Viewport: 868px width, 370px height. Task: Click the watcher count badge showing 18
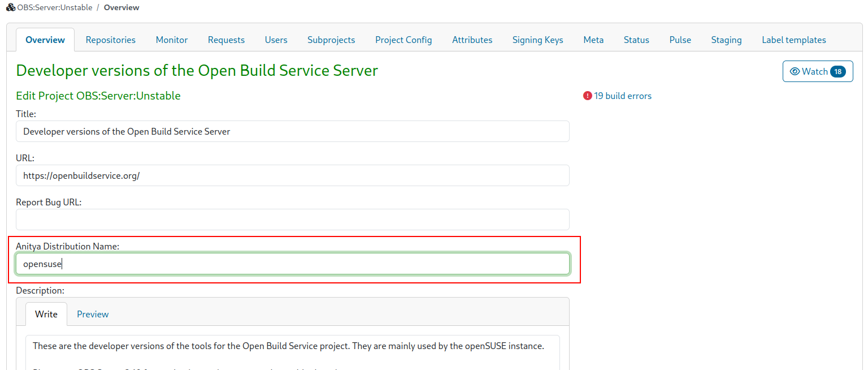(837, 71)
